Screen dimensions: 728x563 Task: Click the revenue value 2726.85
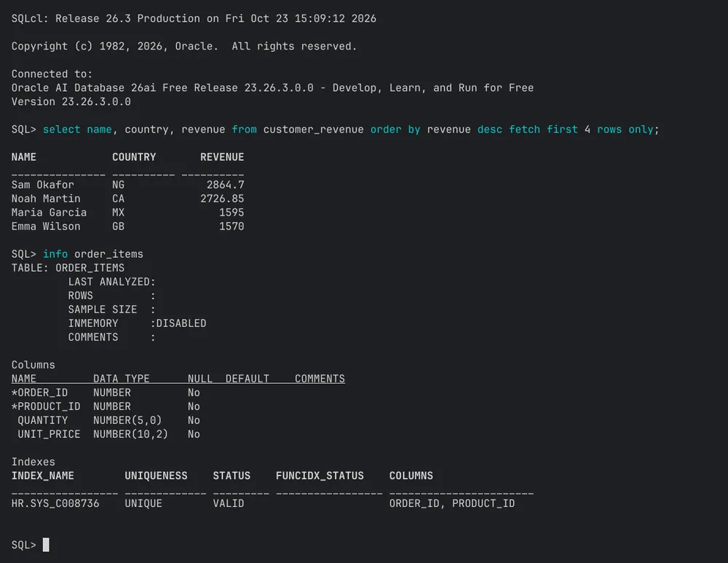[x=222, y=199]
